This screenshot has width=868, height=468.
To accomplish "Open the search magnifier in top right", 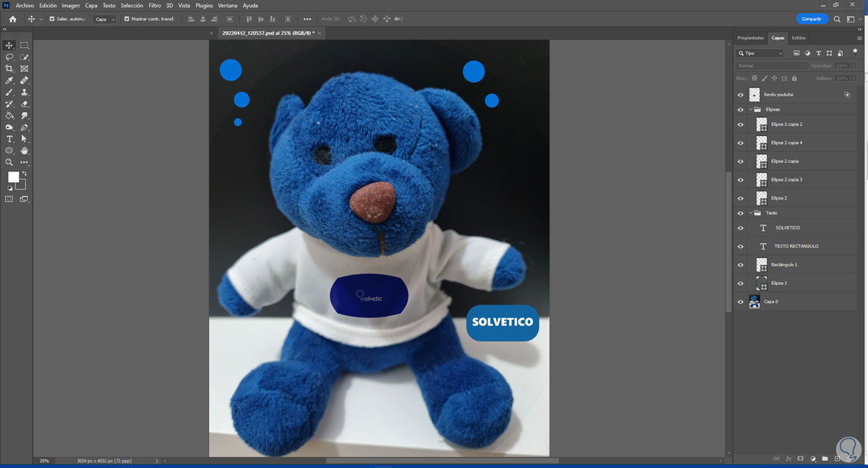I will pos(837,19).
